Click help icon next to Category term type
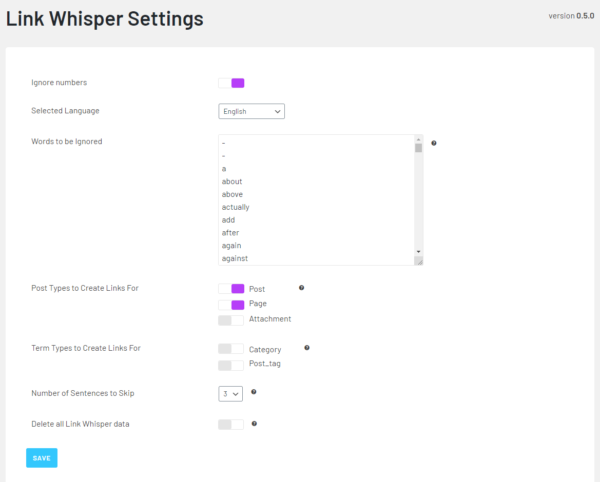 [307, 348]
